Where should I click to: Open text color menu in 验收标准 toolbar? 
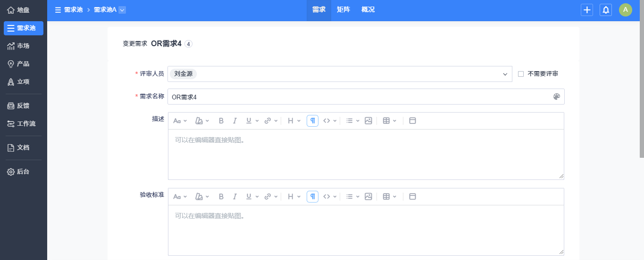click(202, 197)
